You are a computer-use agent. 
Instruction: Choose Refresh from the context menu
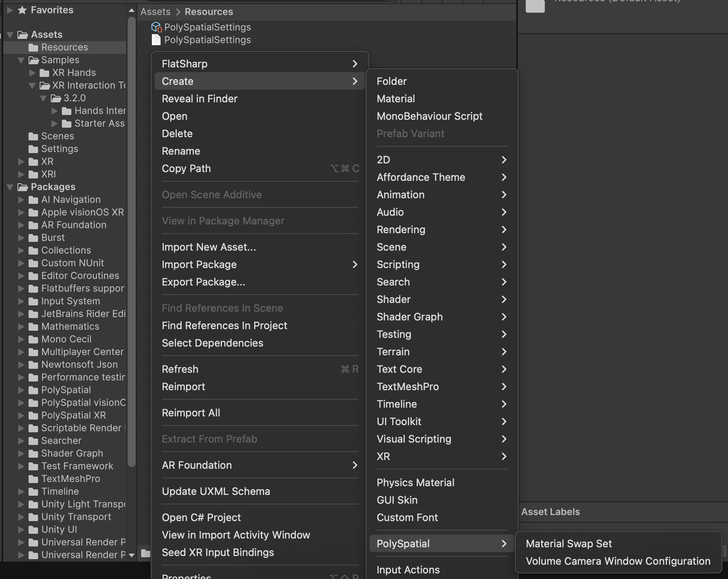[260, 369]
